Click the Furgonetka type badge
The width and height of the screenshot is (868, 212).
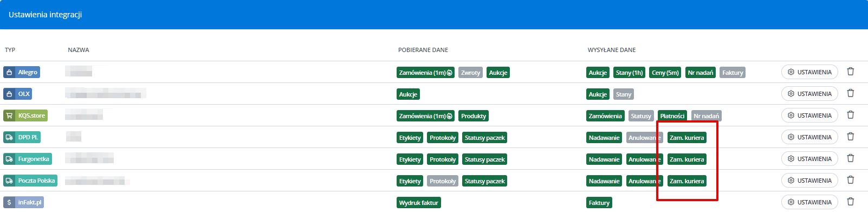(x=28, y=159)
